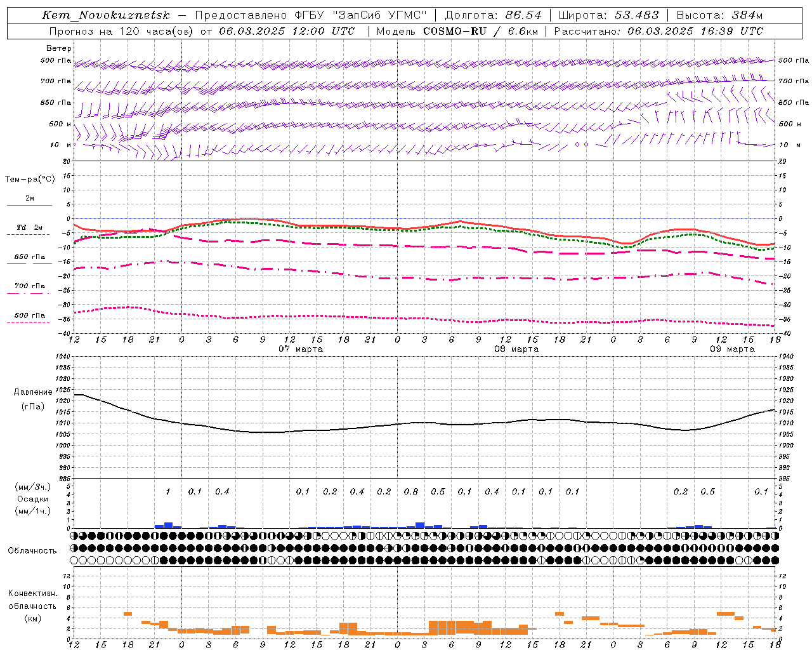Click the Тем-ра(°C) panel label
The image size is (812, 650).
(30, 180)
